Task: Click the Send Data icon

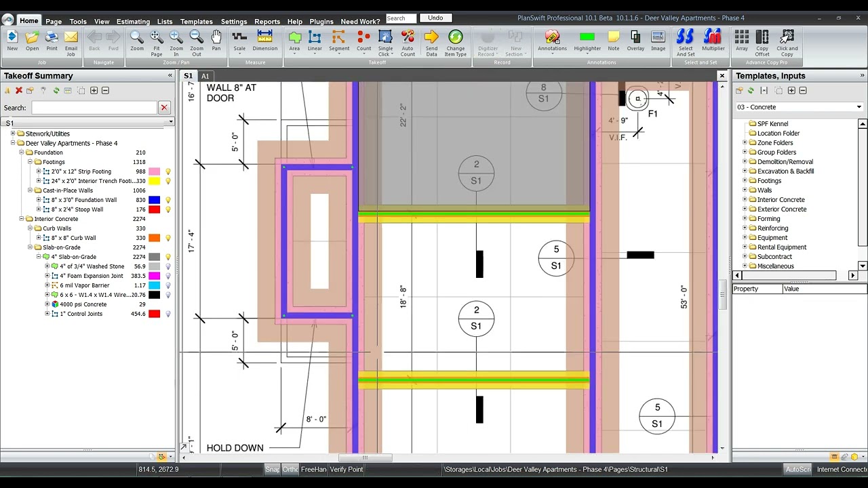Action: [x=431, y=43]
